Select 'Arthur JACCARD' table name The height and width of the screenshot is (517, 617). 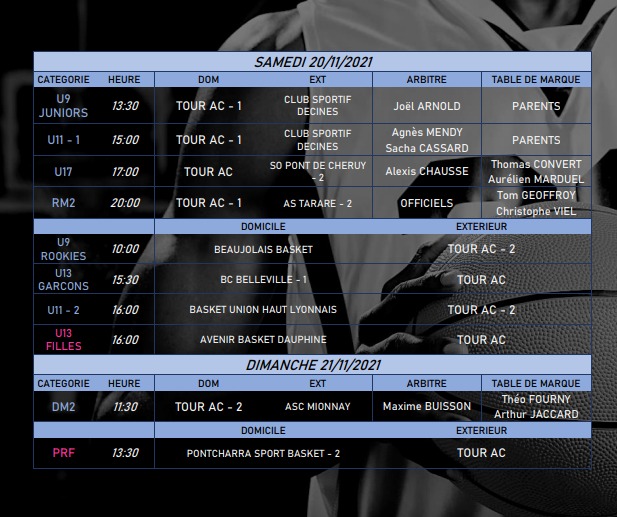tap(536, 414)
